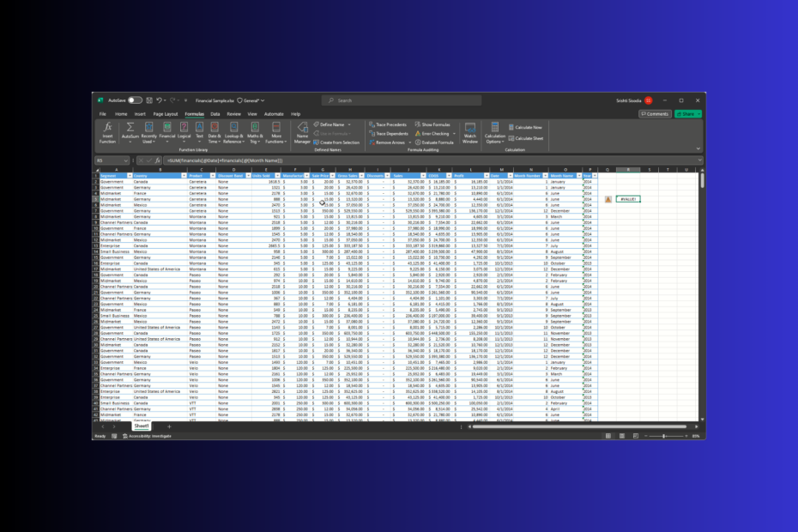Click the Comments button
The width and height of the screenshot is (798, 532).
pos(655,113)
